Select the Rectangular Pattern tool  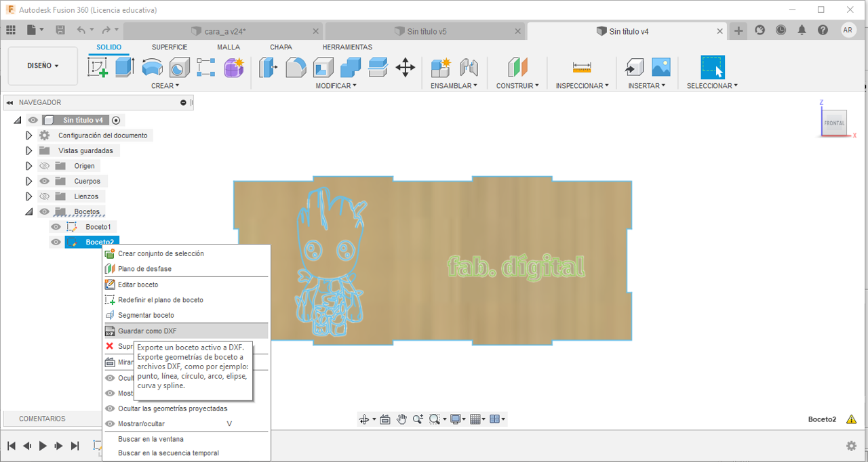point(206,67)
